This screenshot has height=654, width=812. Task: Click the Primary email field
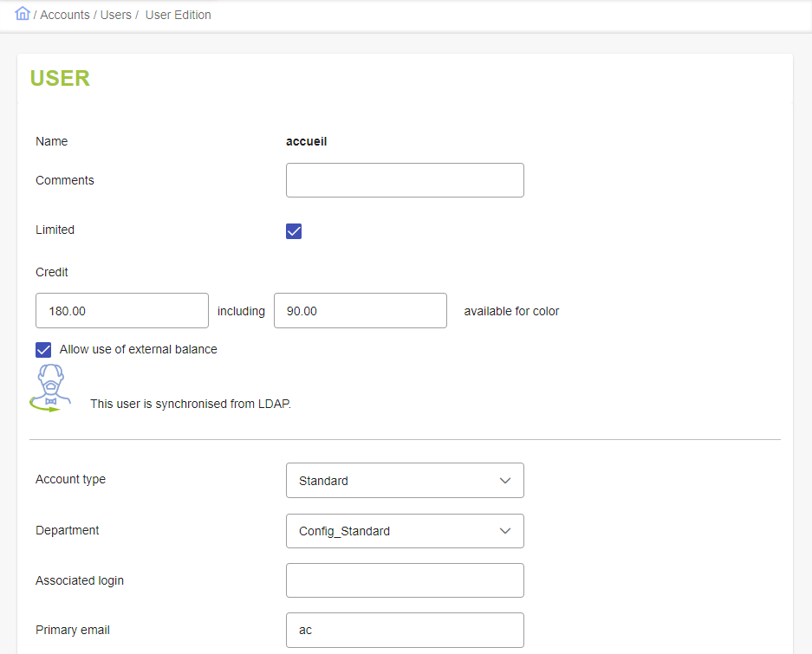tap(405, 631)
